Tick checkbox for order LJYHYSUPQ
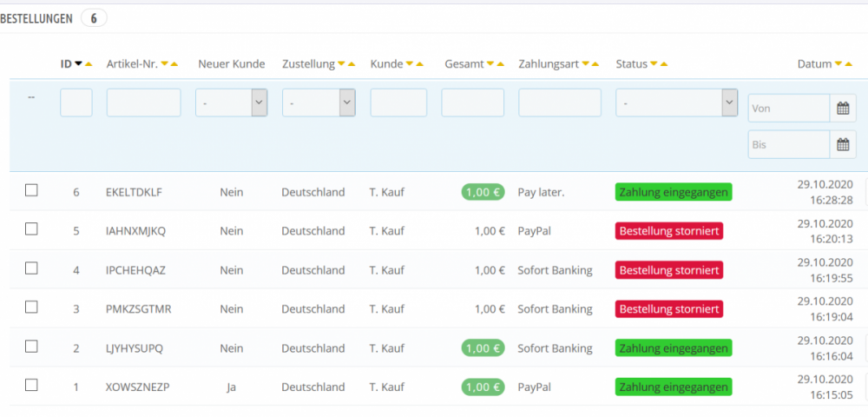Viewport: 868px width, 417px height. [x=31, y=347]
